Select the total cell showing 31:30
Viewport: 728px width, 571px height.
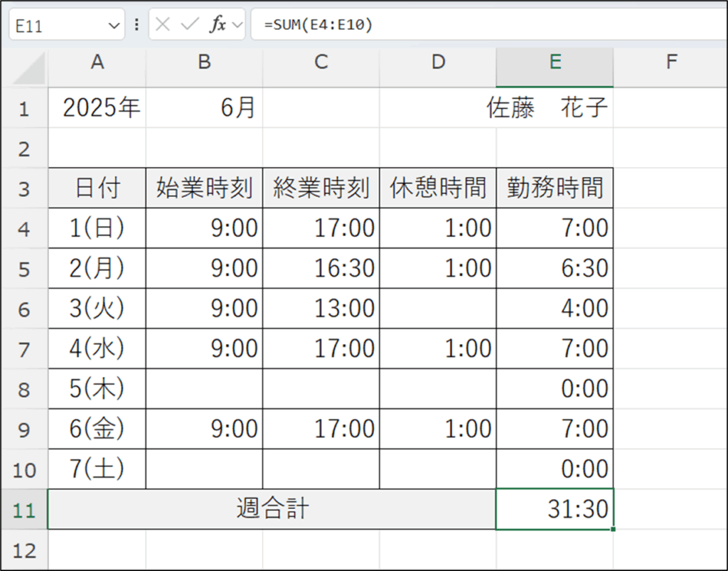pos(555,509)
